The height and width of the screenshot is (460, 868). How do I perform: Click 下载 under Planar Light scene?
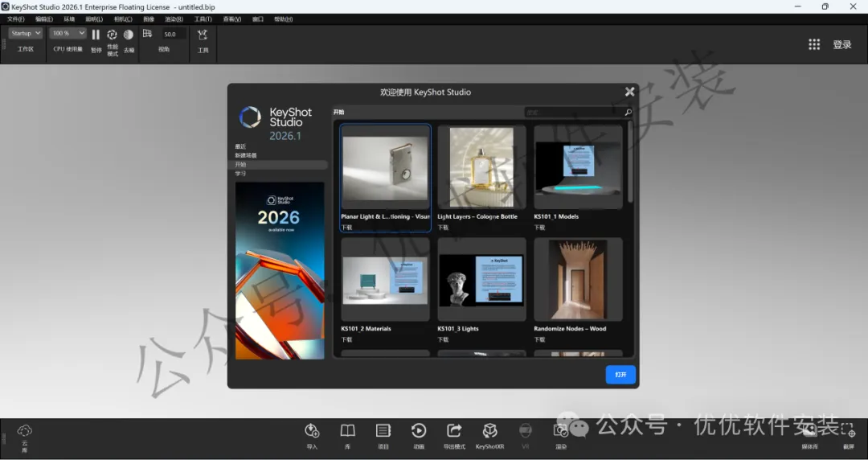click(x=346, y=228)
